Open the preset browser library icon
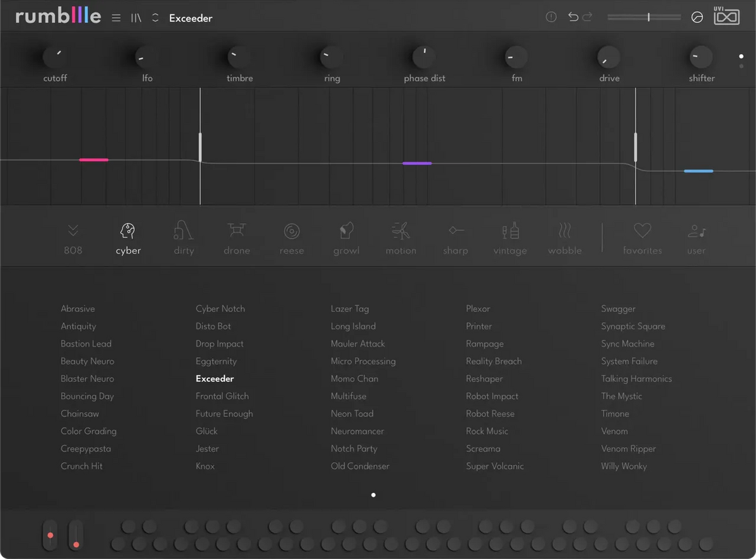Image resolution: width=756 pixels, height=559 pixels. coord(136,18)
